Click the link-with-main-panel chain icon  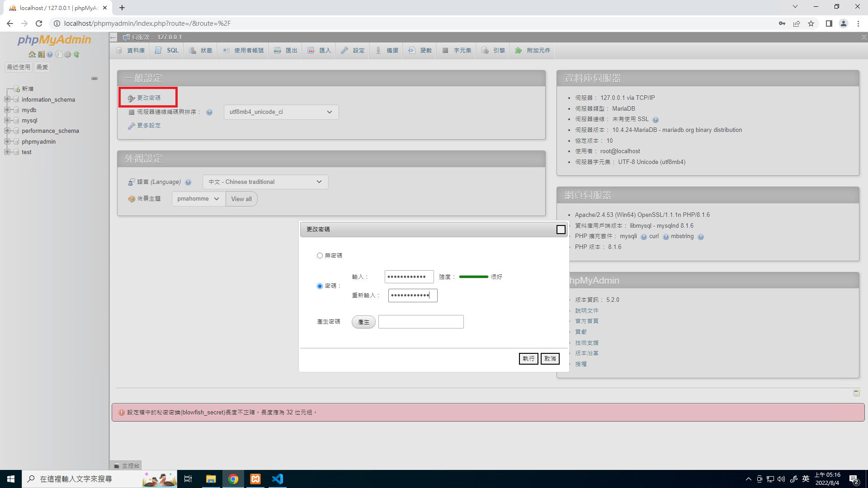pyautogui.click(x=94, y=79)
